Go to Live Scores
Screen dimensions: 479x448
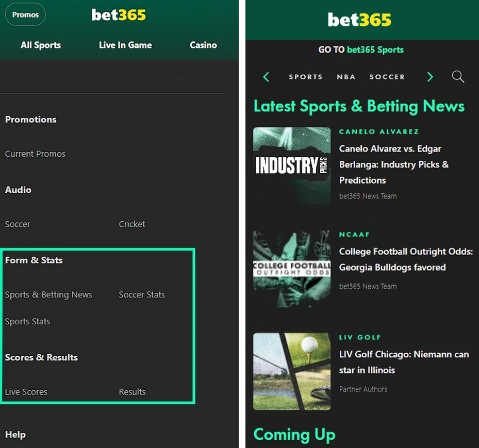26,392
